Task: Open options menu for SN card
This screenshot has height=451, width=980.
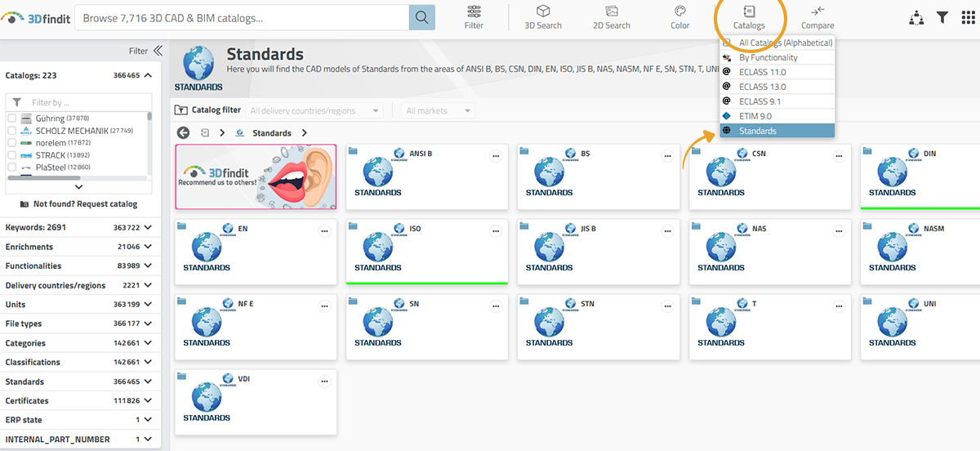Action: (496, 306)
